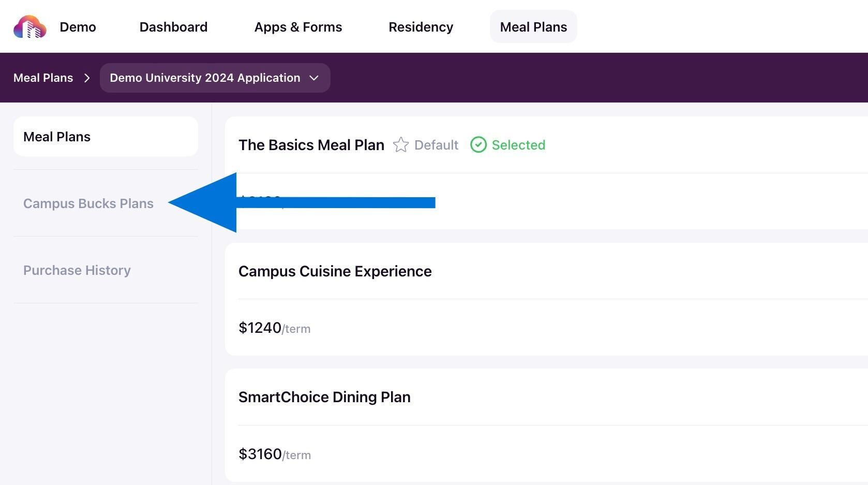Click the $1240/term price

click(x=275, y=328)
